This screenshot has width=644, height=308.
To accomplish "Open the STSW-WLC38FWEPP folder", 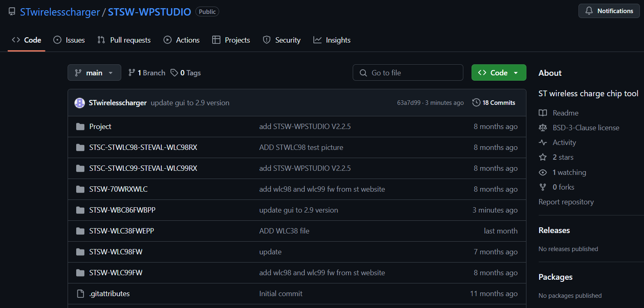I will (x=122, y=231).
